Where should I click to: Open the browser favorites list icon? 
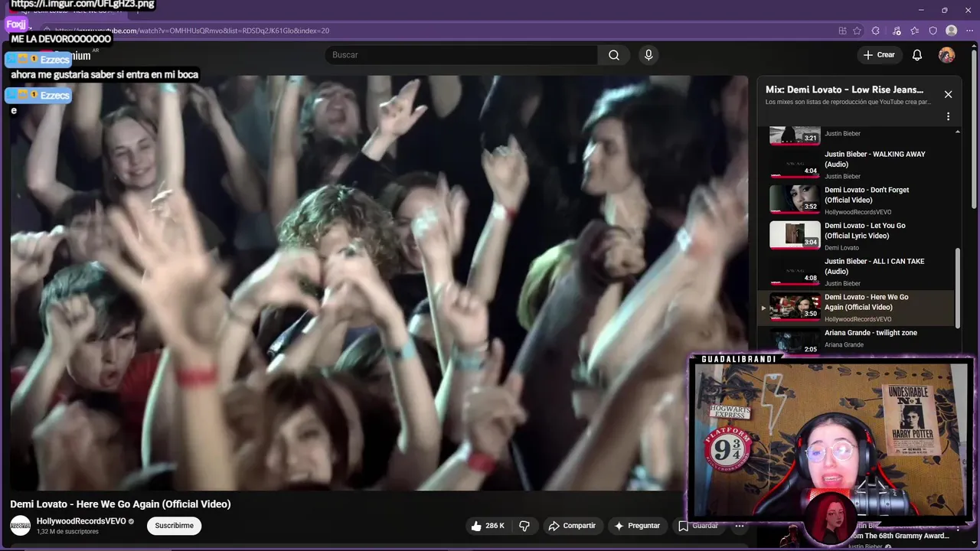coord(914,31)
